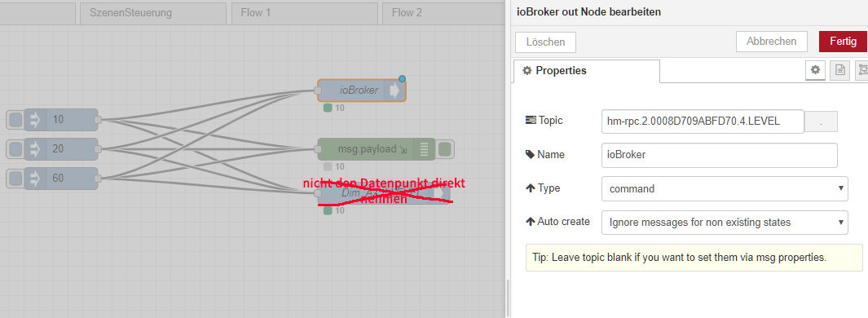Click the tip text about blank topic
This screenshot has width=868, height=318.
coord(679,258)
